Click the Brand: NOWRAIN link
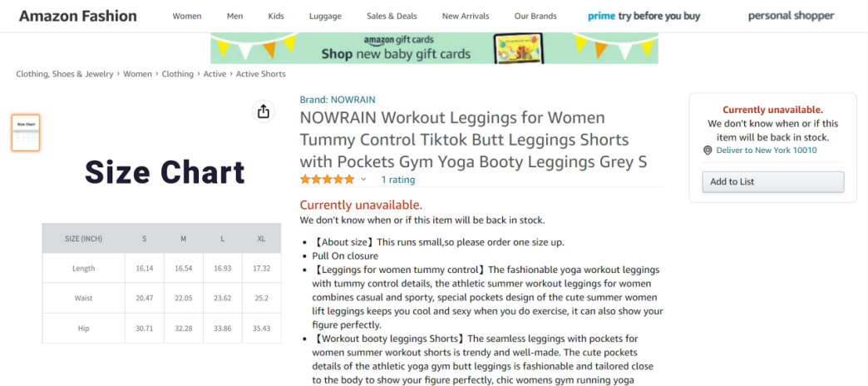Image resolution: width=868 pixels, height=386 pixels. tap(336, 100)
